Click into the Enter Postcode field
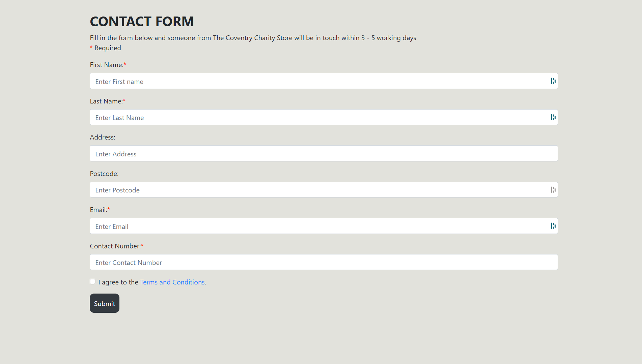Viewport: 642px width, 364px height. point(324,190)
